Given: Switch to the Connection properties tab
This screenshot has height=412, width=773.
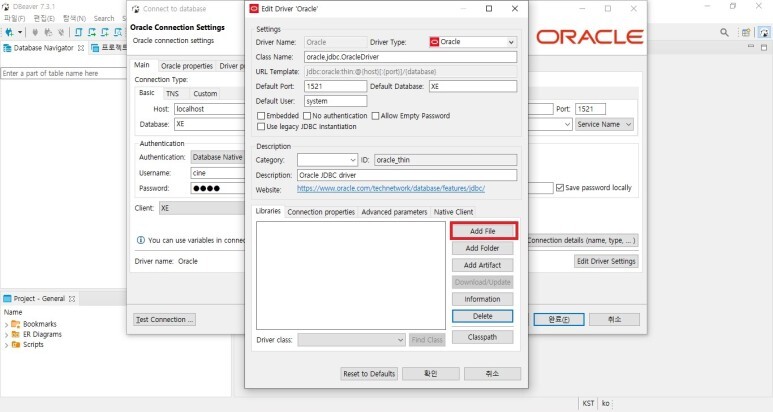Looking at the screenshot, I should 321,212.
